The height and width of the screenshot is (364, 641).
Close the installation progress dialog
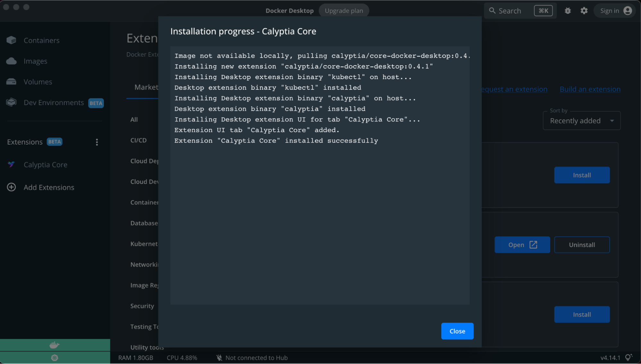tap(457, 331)
